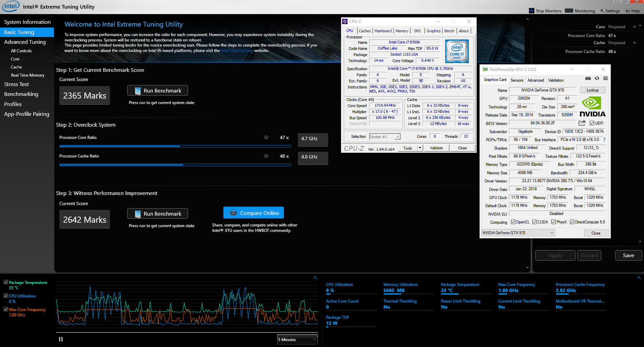Open Advanced Tuning in the sidebar
Image resolution: width=644 pixels, height=347 pixels.
(x=25, y=42)
